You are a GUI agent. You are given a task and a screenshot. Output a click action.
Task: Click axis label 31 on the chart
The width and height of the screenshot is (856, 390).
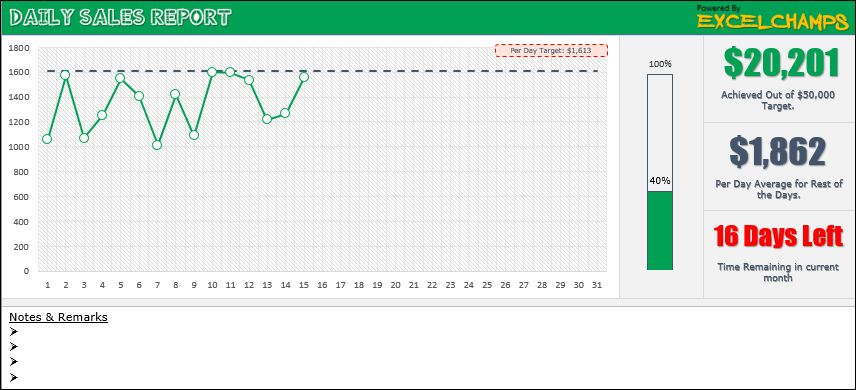tap(597, 285)
